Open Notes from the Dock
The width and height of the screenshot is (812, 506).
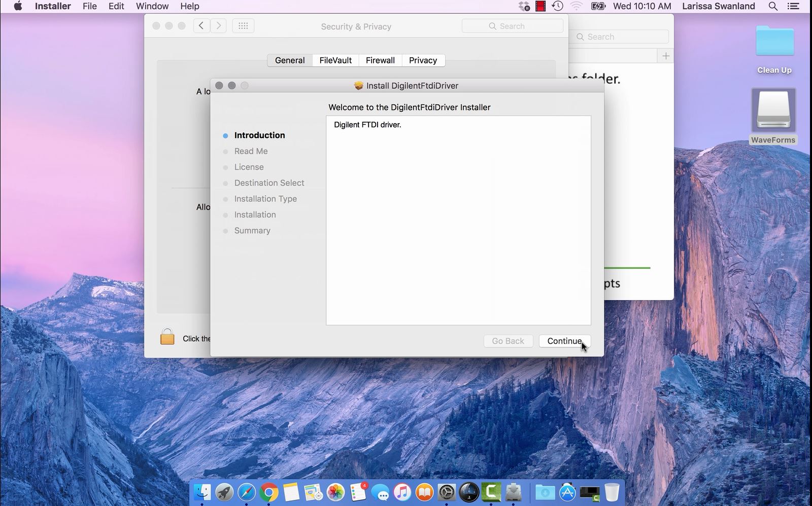pos(291,492)
